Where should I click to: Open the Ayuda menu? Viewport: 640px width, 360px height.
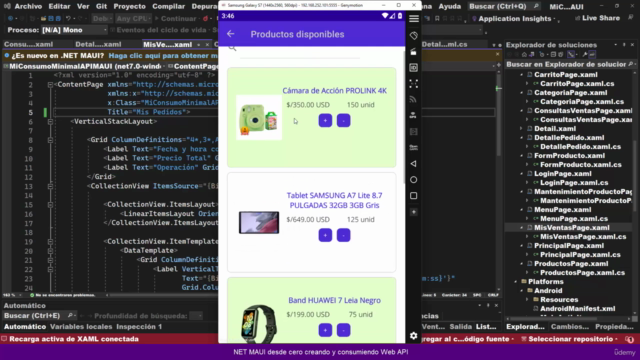[x=450, y=7]
